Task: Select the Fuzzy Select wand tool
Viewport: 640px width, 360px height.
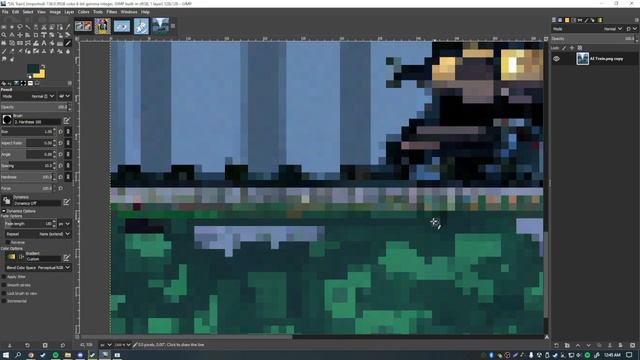Action: coord(28,27)
